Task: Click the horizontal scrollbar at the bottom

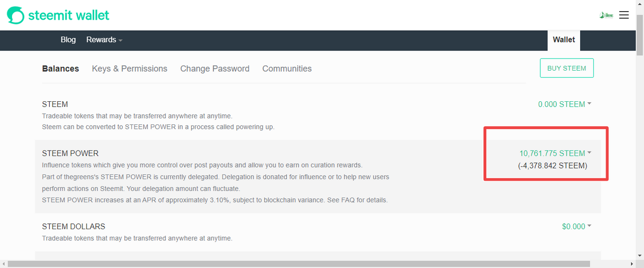Action: tap(299, 264)
